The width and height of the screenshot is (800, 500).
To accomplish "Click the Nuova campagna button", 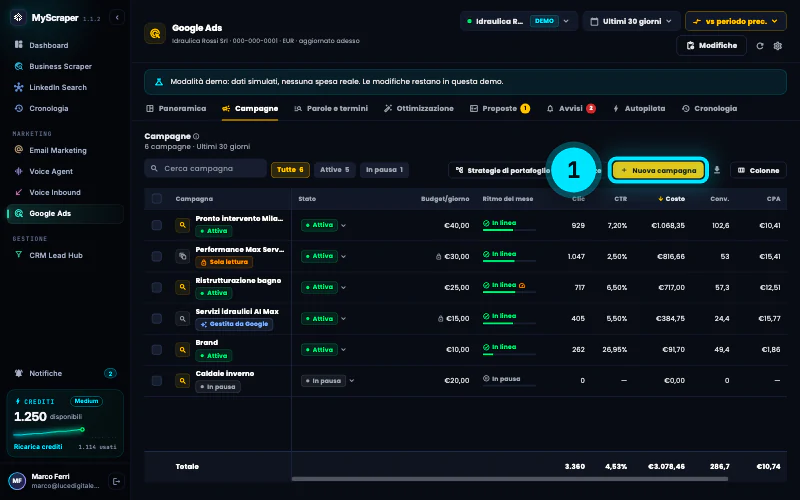I will [658, 170].
